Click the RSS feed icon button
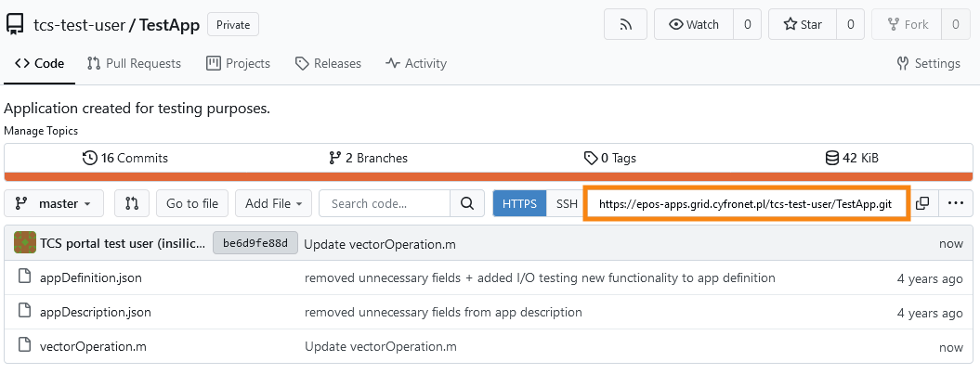Image resolution: width=980 pixels, height=374 pixels. tap(625, 25)
